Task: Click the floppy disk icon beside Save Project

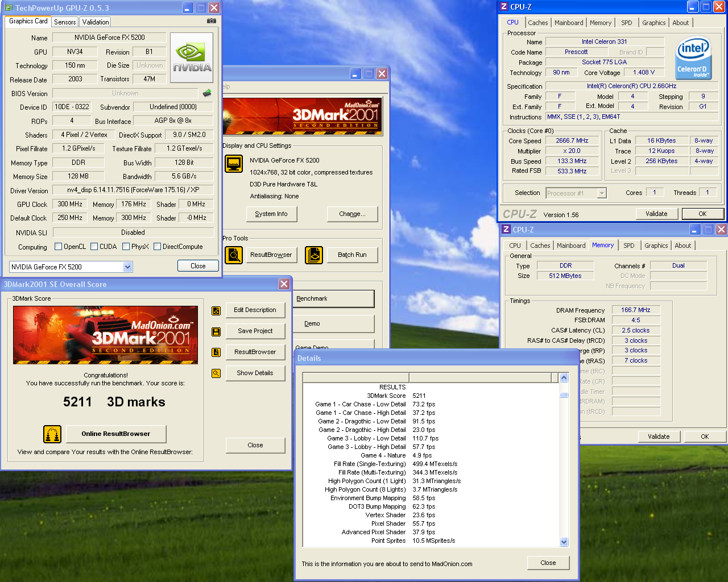Action: (x=216, y=331)
